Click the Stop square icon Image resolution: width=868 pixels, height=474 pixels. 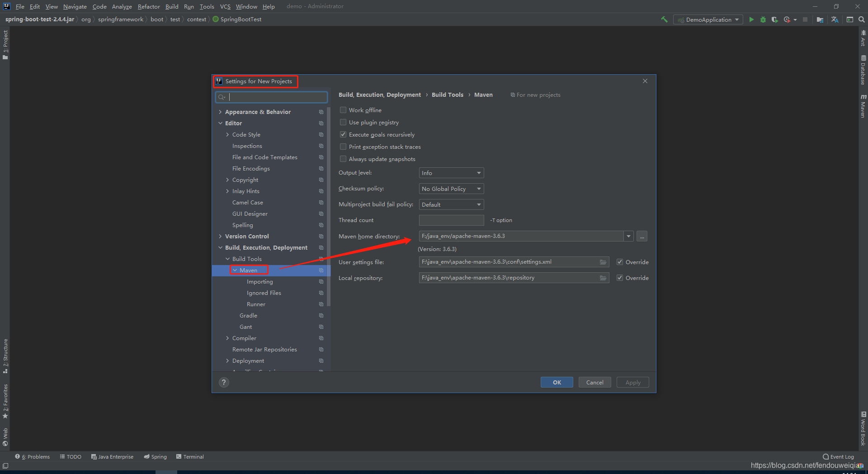tap(805, 19)
